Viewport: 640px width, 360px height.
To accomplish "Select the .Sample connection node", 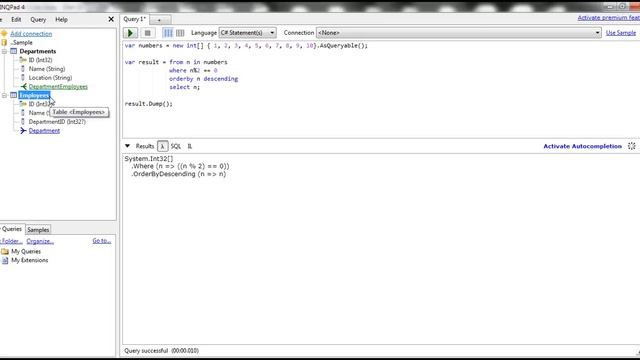I will (21, 42).
